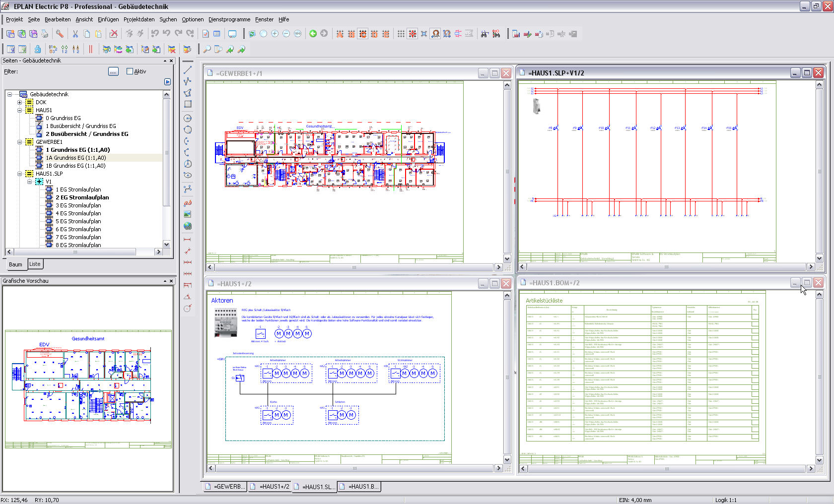Click the printer icon in toolbar

click(x=45, y=34)
